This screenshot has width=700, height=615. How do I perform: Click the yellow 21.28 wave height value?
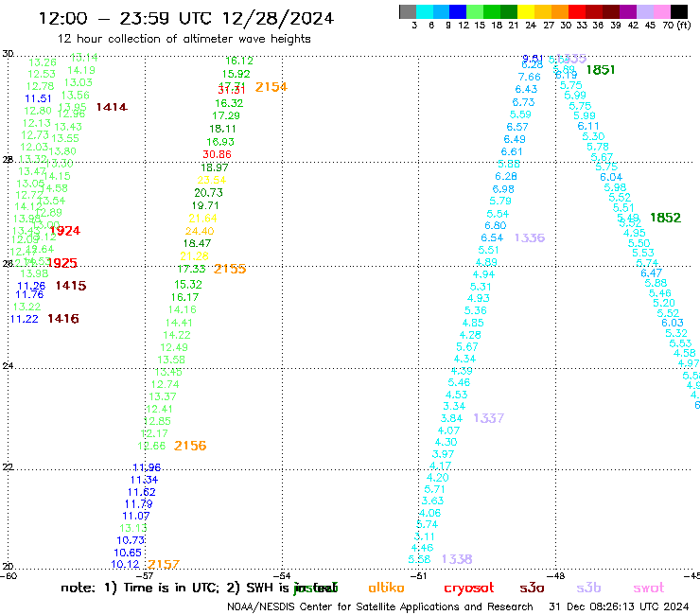[x=194, y=256]
